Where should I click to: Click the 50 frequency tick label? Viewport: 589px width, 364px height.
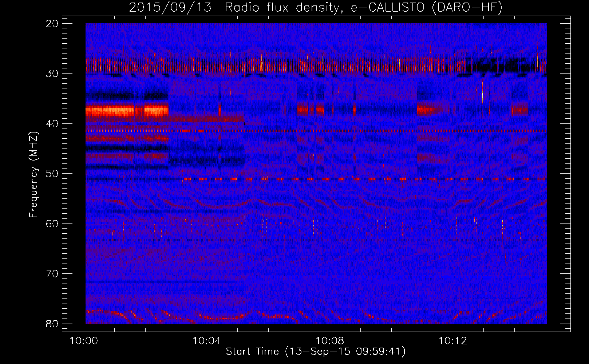(52, 174)
